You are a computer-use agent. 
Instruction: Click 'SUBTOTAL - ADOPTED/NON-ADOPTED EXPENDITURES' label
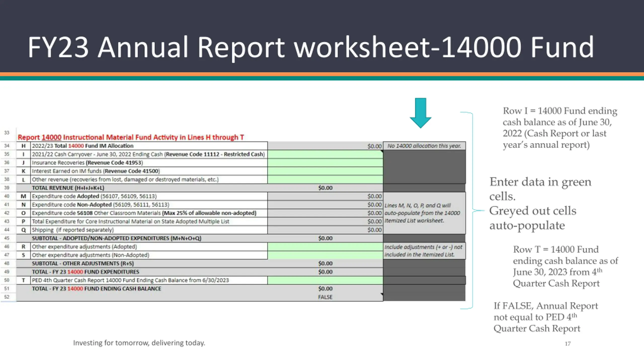pyautogui.click(x=116, y=238)
